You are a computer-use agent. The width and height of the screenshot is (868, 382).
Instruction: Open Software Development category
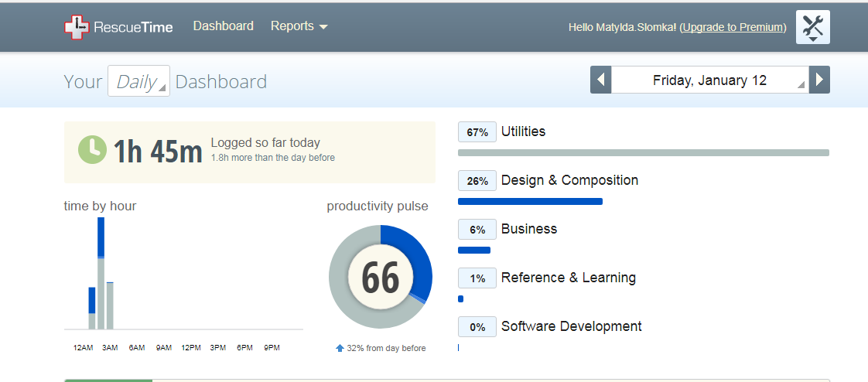coord(571,326)
